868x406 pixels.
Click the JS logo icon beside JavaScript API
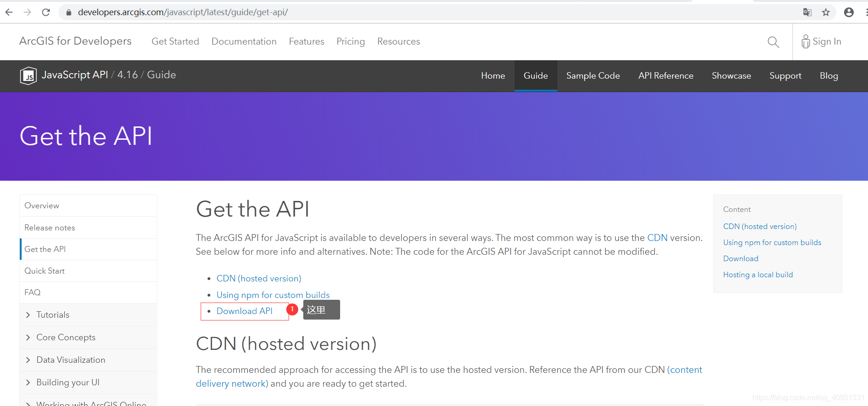pyautogui.click(x=28, y=75)
